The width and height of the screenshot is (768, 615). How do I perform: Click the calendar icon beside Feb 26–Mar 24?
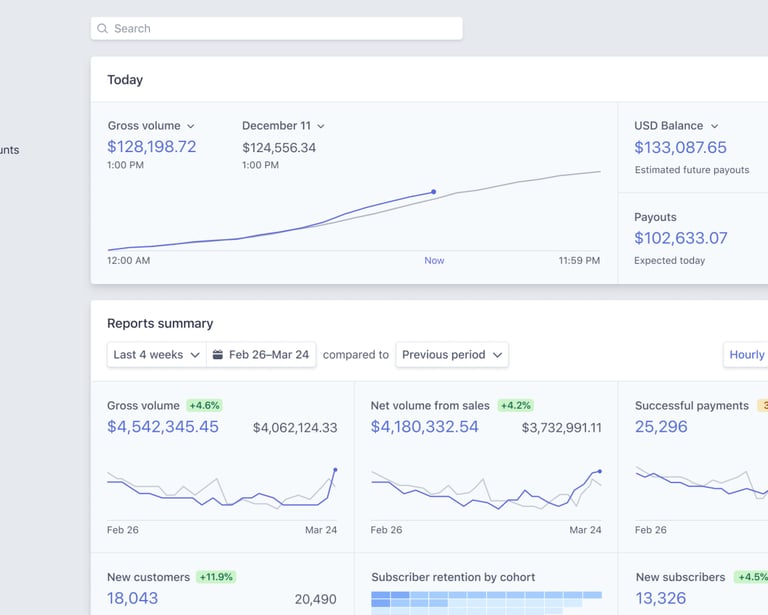pyautogui.click(x=218, y=355)
